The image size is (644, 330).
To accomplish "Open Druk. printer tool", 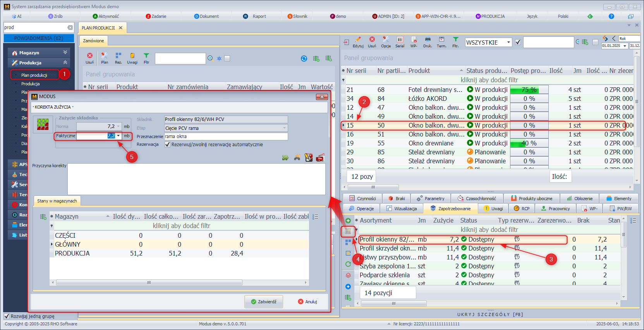I will point(428,40).
